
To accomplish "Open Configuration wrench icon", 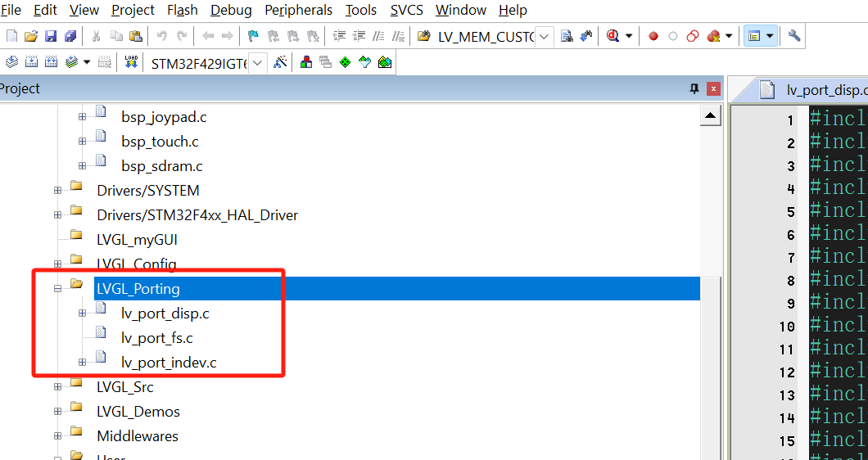I will pos(793,36).
